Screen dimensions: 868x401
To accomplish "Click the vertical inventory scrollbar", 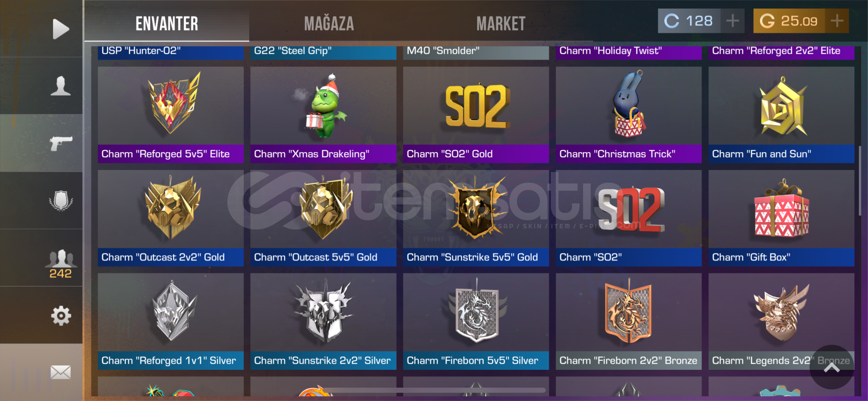I will (860, 180).
